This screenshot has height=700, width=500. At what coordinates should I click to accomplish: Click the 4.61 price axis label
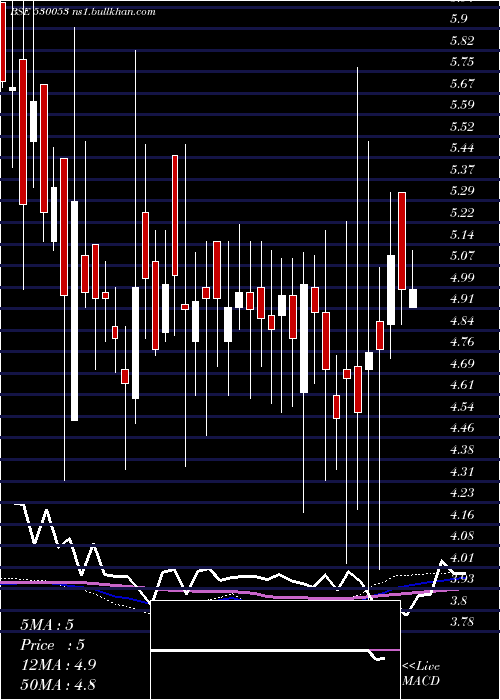462,385
